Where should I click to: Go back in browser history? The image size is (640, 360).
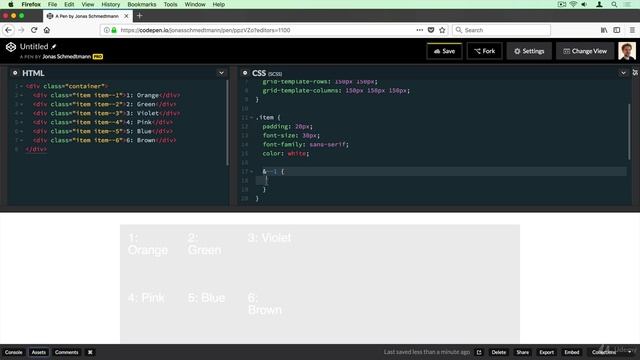point(8,30)
